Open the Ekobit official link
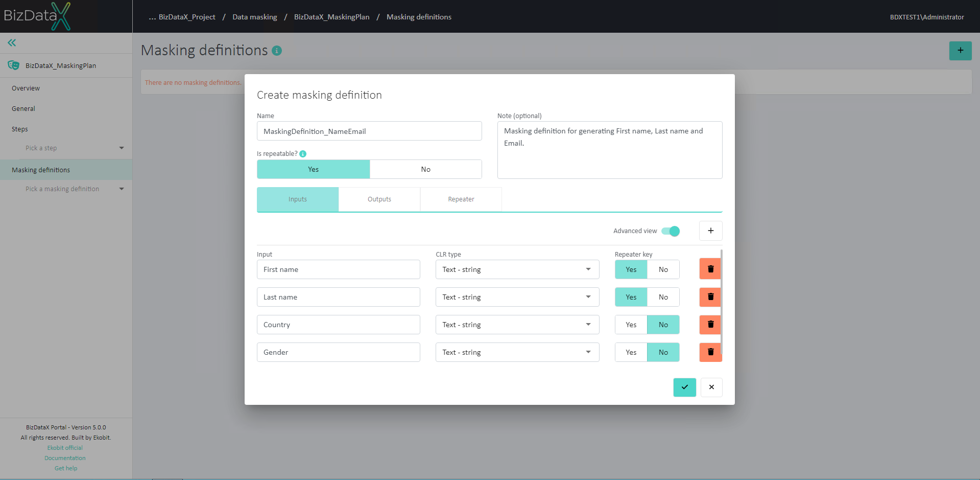This screenshot has height=480, width=980. [65, 448]
